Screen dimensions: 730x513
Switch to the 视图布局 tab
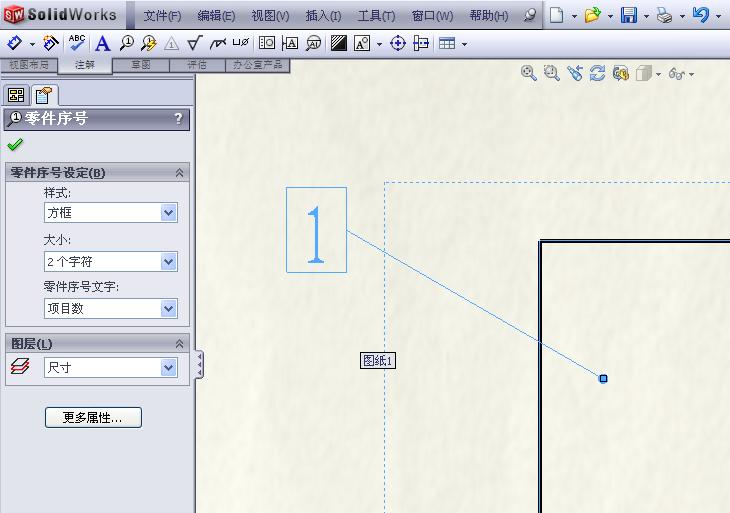(29, 65)
